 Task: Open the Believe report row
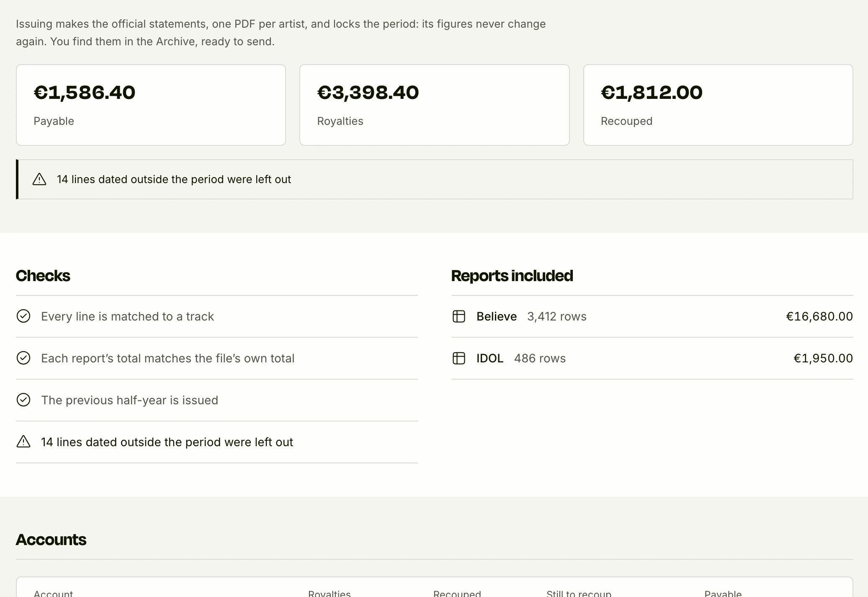coord(652,316)
